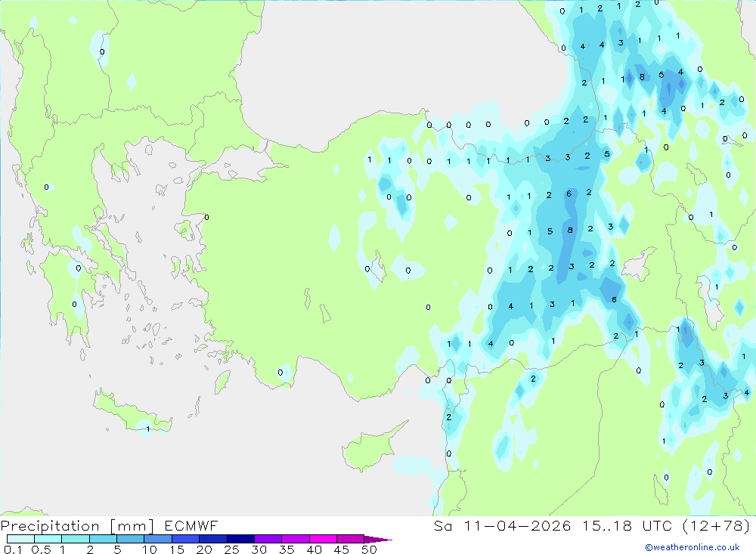Click the 'ECMWF' model label
756x554 pixels.
pyautogui.click(x=191, y=525)
